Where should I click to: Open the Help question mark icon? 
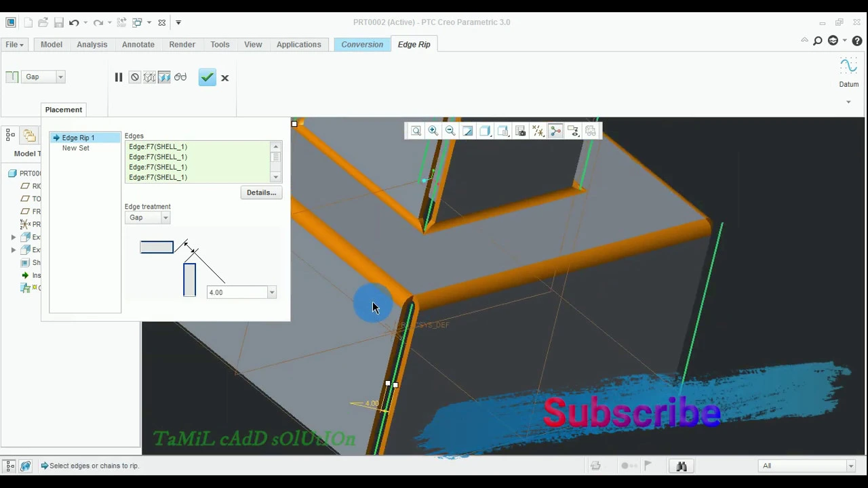[x=857, y=41]
